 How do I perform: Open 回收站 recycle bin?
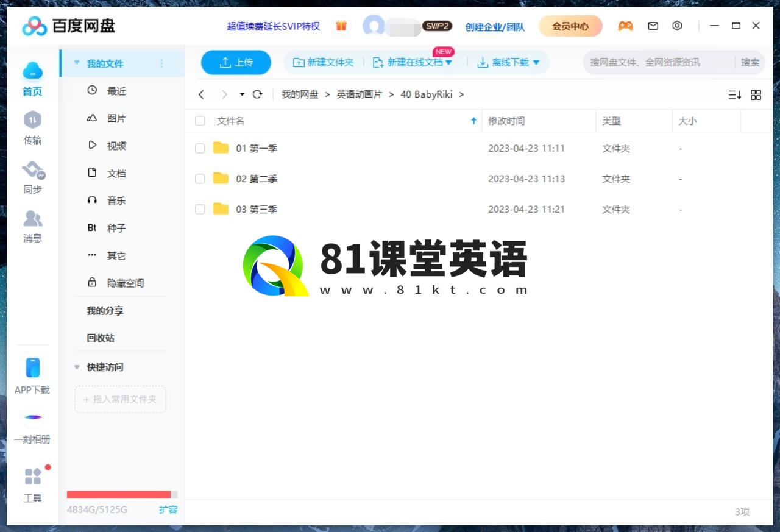[101, 338]
